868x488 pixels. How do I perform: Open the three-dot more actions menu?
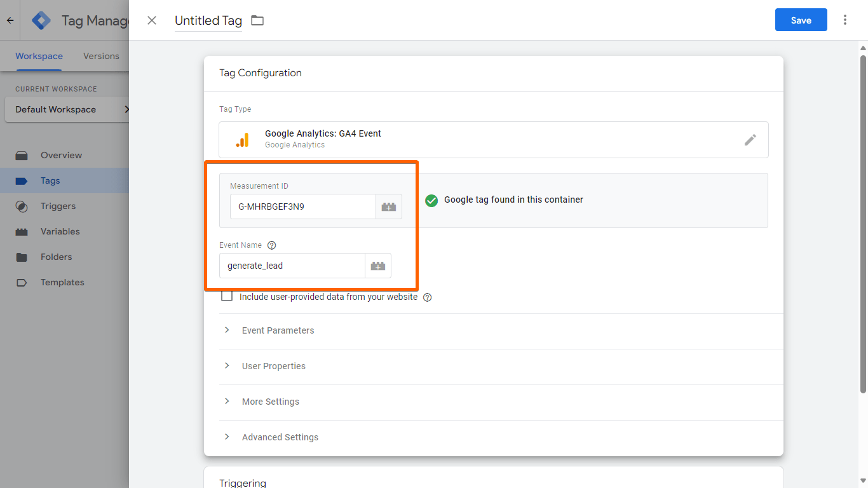click(844, 20)
